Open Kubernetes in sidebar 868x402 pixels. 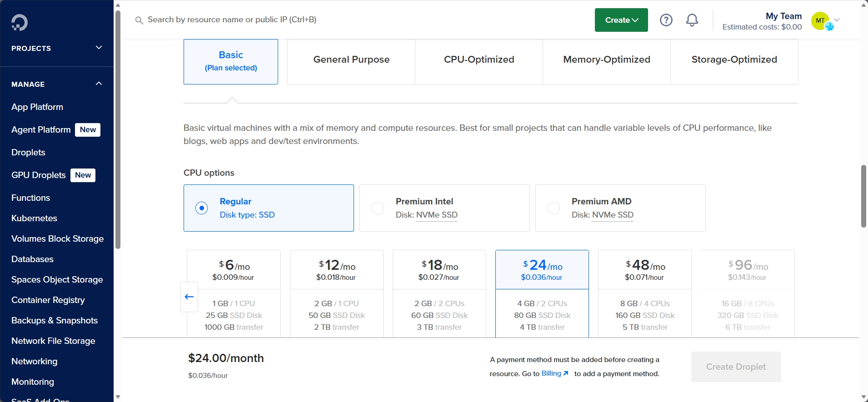point(34,218)
